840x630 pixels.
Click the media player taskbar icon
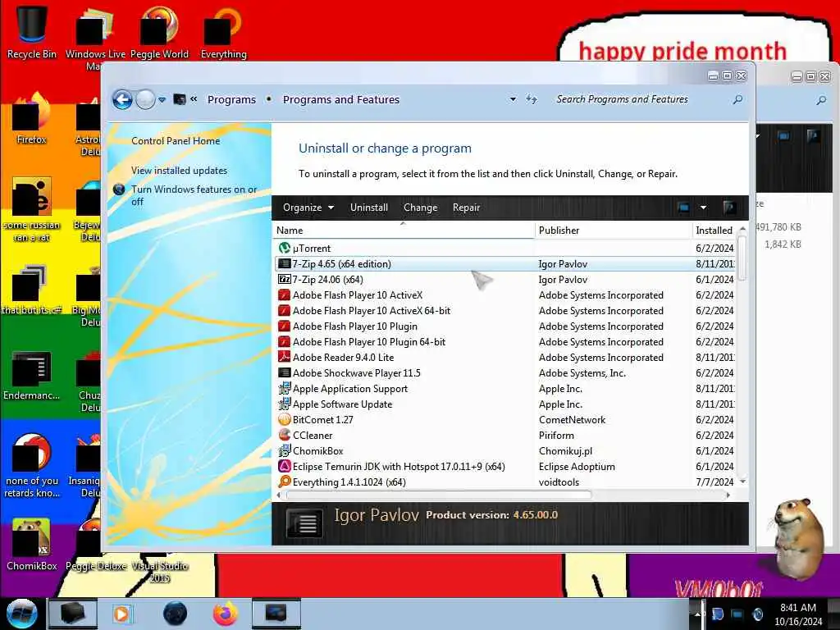pyautogui.click(x=121, y=614)
